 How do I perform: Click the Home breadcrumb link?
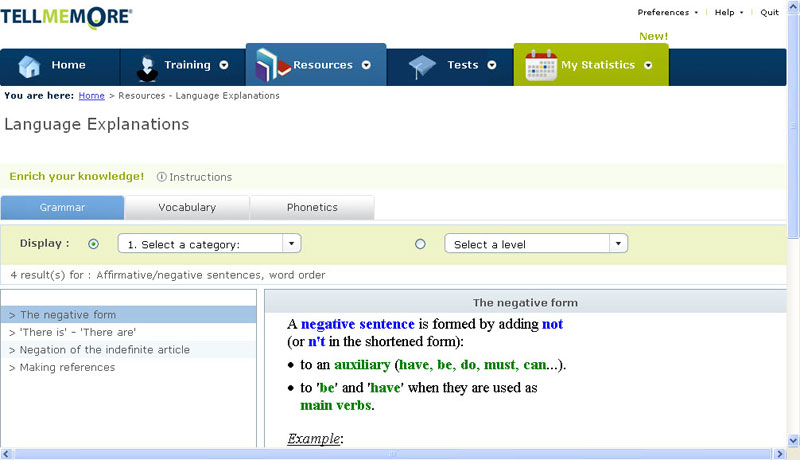click(91, 95)
